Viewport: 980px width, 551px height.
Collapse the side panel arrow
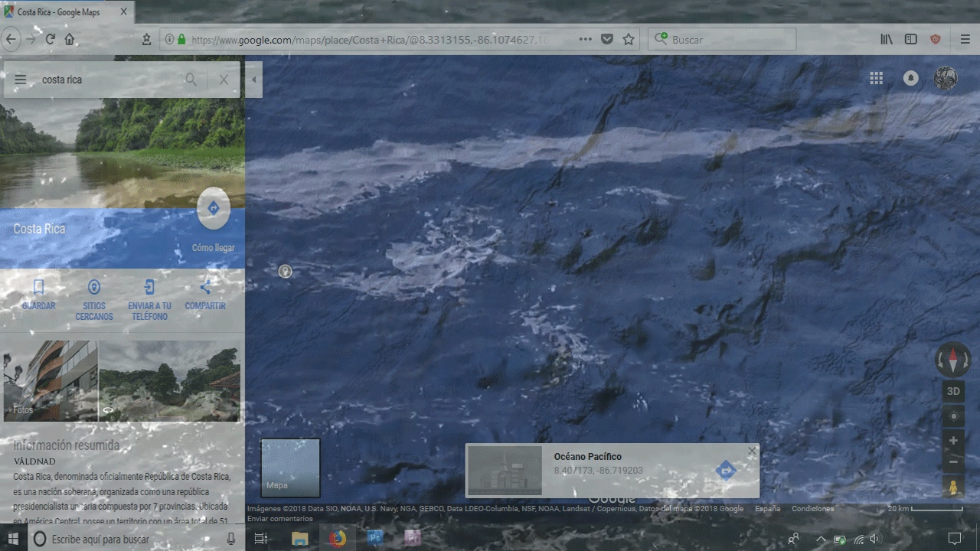(x=253, y=80)
